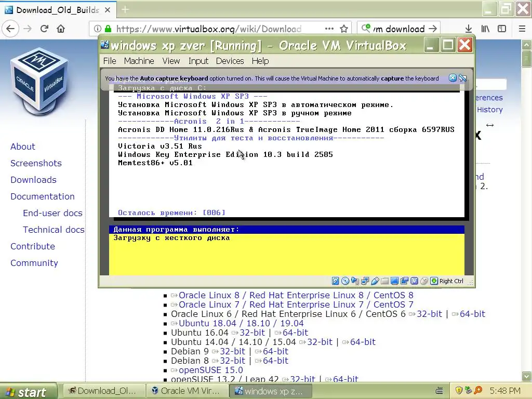This screenshot has height=399, width=532.
Task: Click Ubuntu 18.04 / 18.10 / 19.04 link
Action: 241,323
